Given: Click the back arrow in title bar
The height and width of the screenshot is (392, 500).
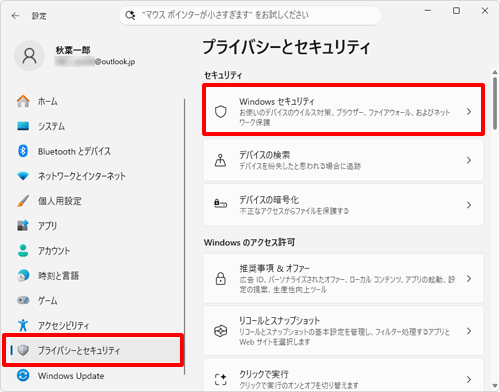Looking at the screenshot, I should coord(15,16).
